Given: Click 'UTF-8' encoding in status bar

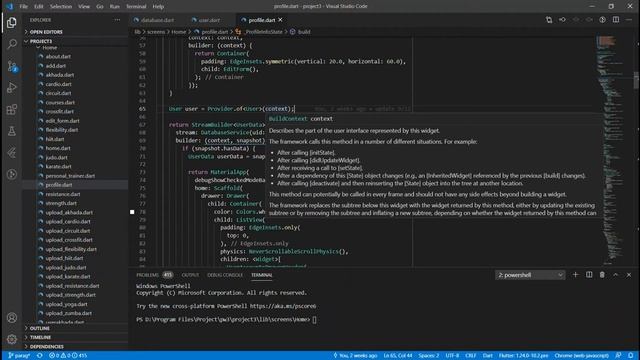Looking at the screenshot, I should coord(452,356).
